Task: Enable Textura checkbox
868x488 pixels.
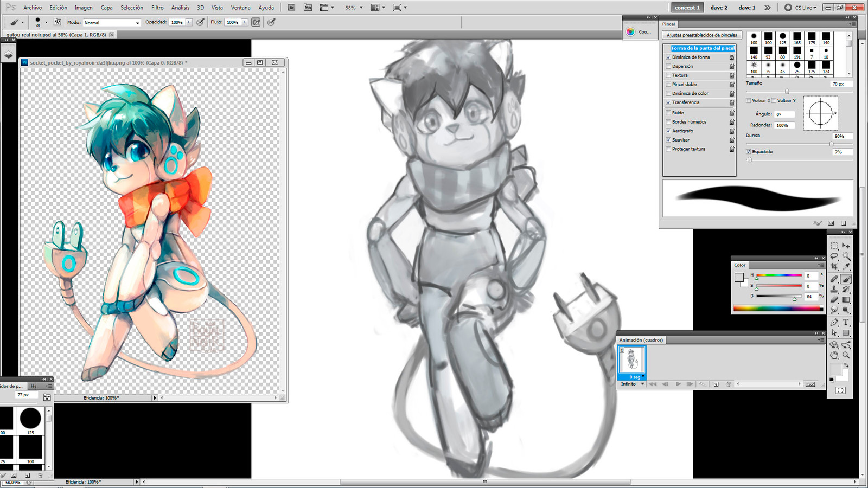Action: tap(668, 75)
